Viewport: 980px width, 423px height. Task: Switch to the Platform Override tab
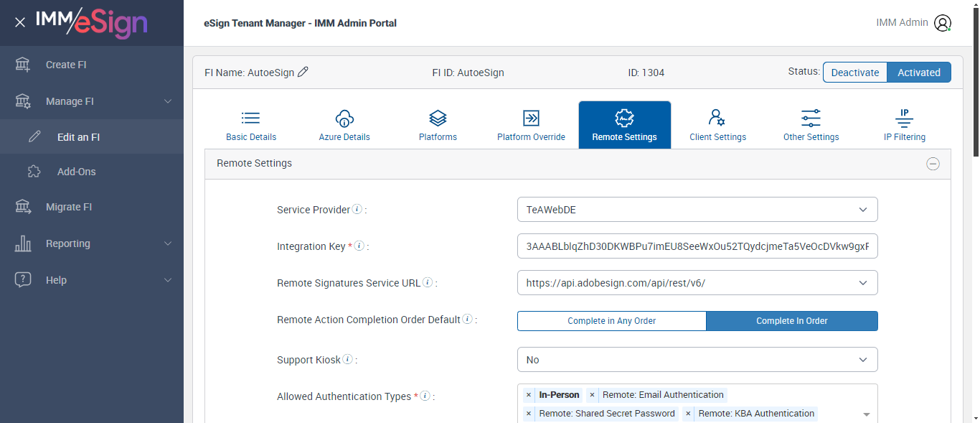coord(531,125)
